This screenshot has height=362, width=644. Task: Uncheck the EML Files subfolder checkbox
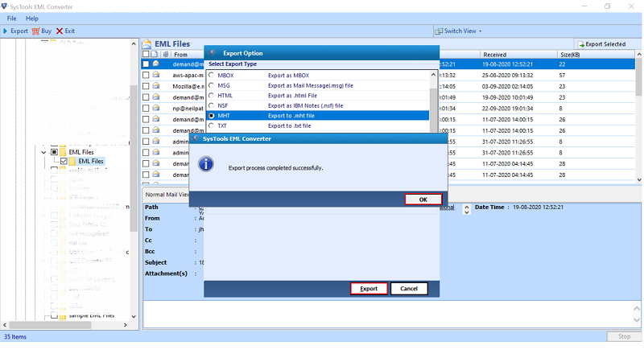(x=64, y=162)
